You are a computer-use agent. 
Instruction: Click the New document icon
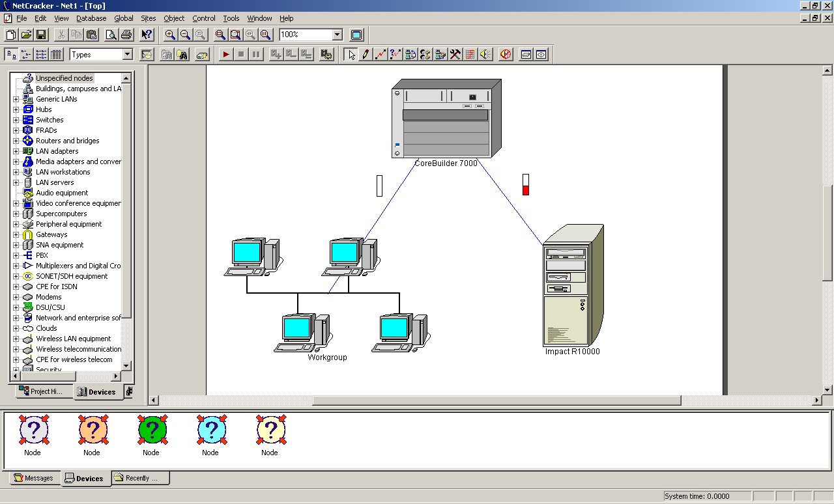[x=11, y=35]
